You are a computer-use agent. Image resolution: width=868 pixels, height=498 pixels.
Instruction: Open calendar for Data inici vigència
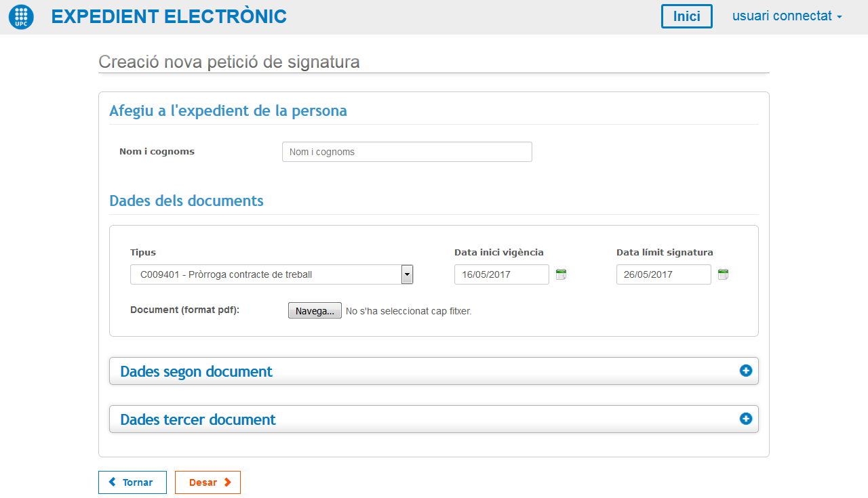pos(561,274)
